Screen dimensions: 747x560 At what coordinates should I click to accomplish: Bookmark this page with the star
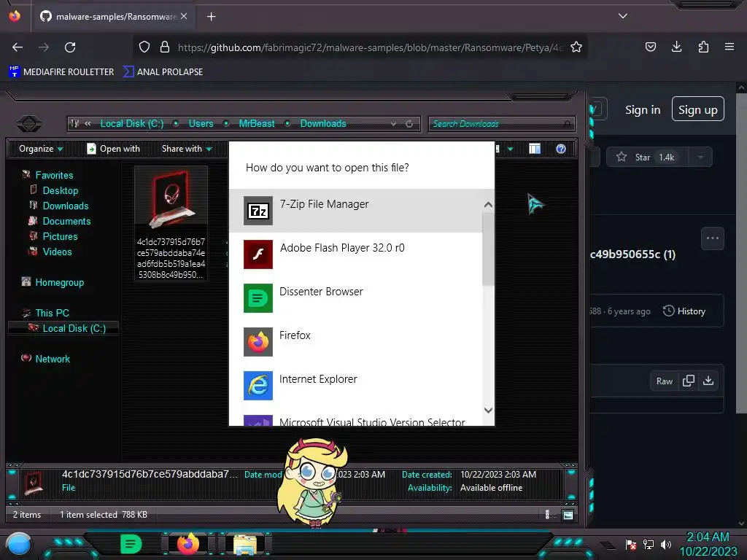576,47
